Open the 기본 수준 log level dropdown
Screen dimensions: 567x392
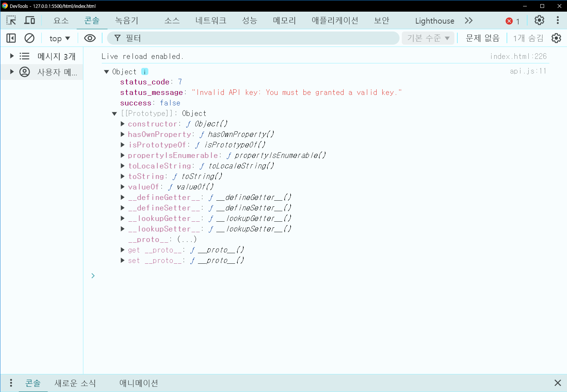[428, 38]
